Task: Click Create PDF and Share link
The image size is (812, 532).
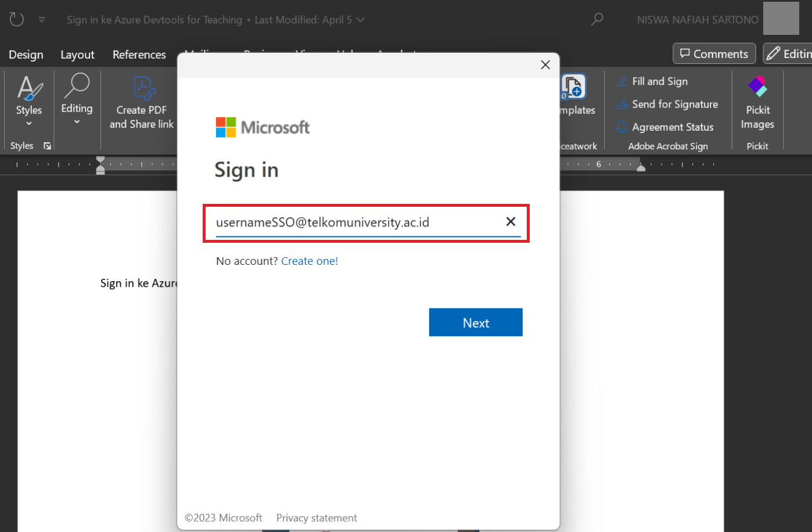Action: pyautogui.click(x=142, y=103)
